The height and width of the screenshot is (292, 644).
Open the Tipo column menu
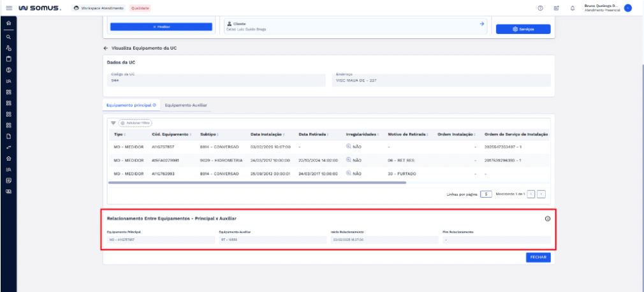[125, 135]
